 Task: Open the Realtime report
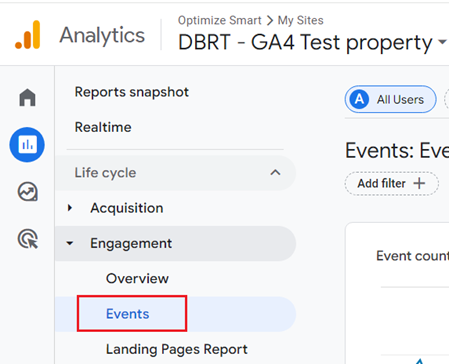click(103, 127)
